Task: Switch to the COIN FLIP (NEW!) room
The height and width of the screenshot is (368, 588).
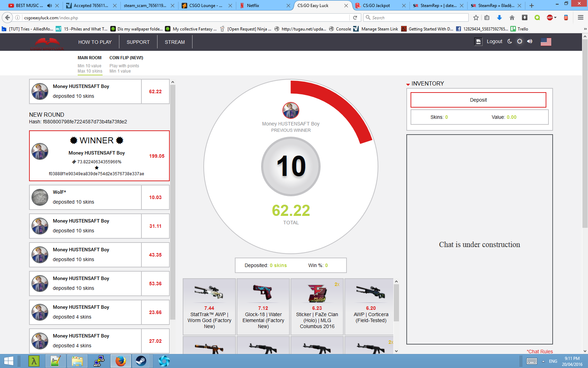Action: (x=126, y=58)
